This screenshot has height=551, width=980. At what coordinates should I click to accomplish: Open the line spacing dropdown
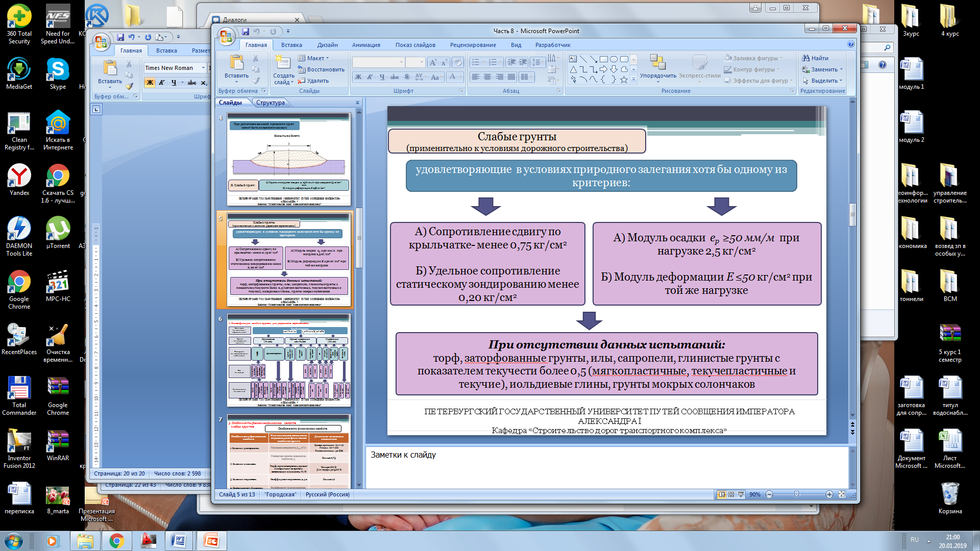pyautogui.click(x=537, y=62)
